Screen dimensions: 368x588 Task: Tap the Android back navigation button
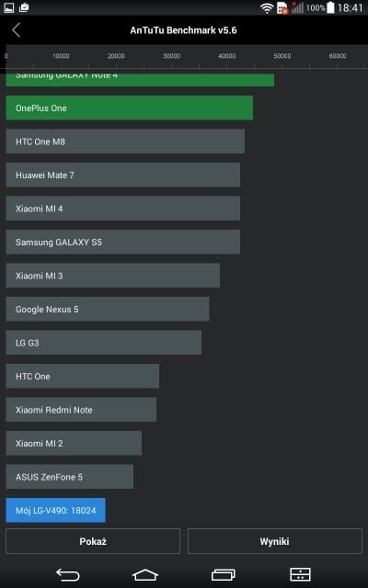click(x=68, y=574)
